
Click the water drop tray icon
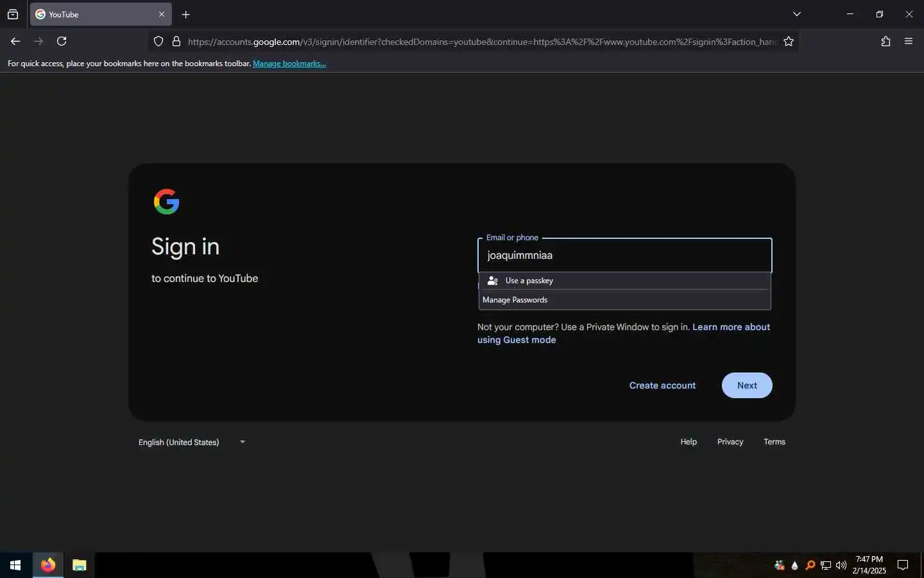795,565
